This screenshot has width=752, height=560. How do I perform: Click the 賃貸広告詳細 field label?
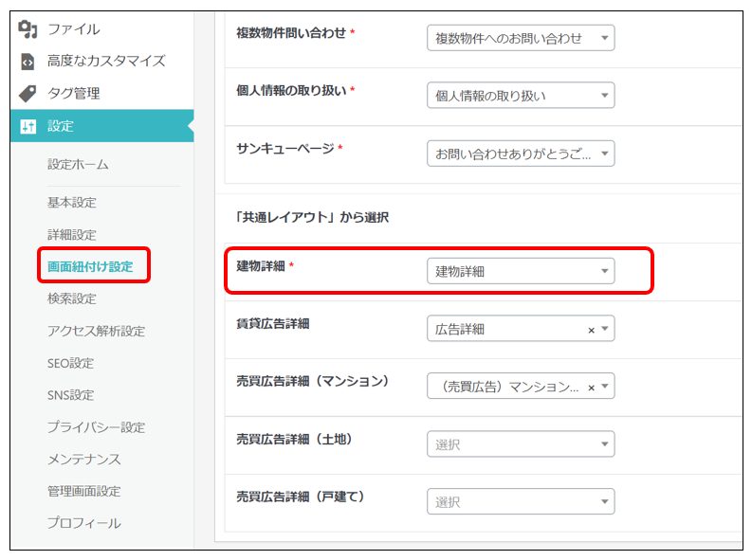(273, 324)
